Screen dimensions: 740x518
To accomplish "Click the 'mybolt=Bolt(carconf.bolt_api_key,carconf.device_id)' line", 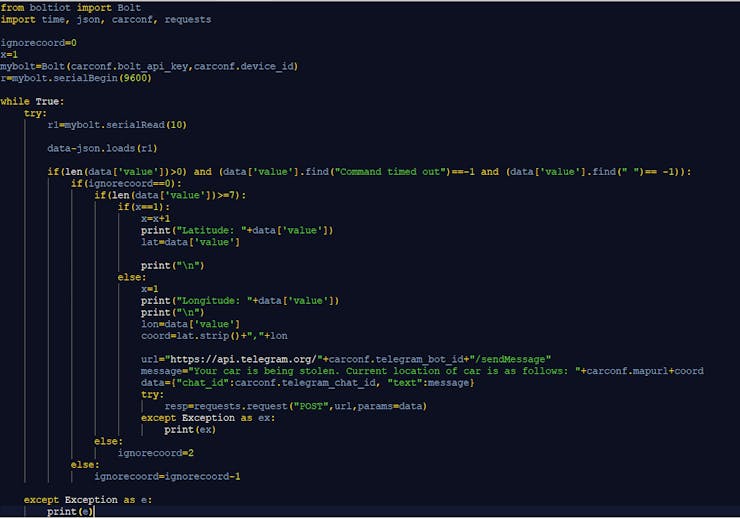I will [x=149, y=67].
